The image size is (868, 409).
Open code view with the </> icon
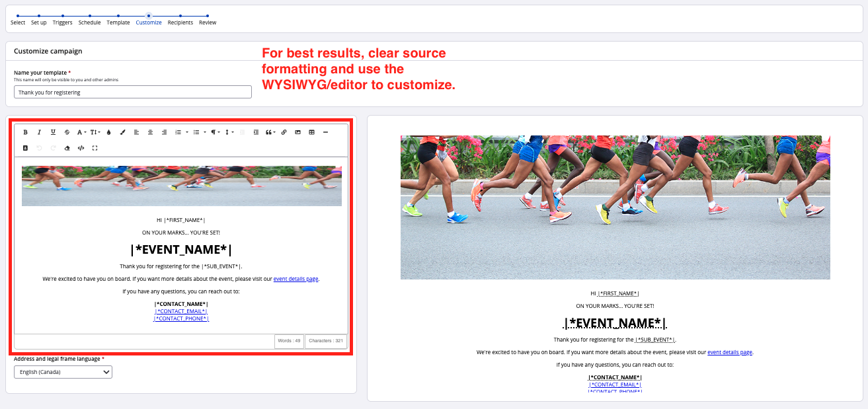81,148
